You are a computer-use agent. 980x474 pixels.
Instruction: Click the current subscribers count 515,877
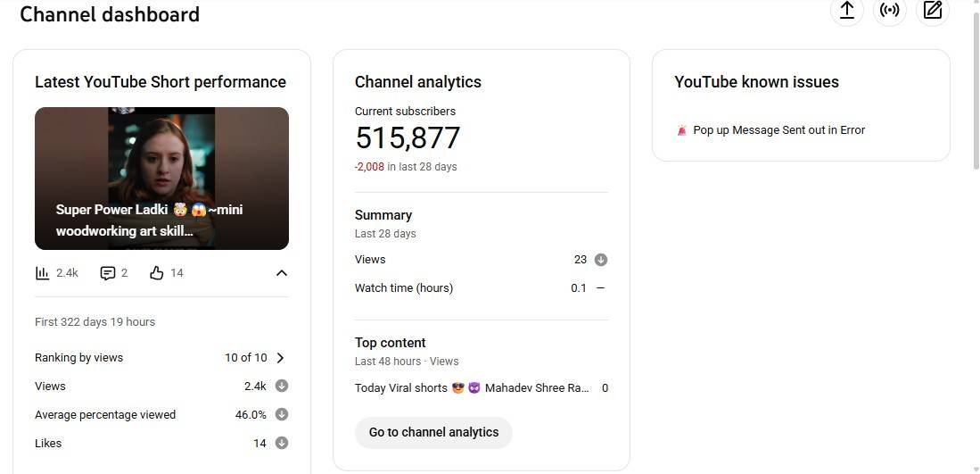408,138
